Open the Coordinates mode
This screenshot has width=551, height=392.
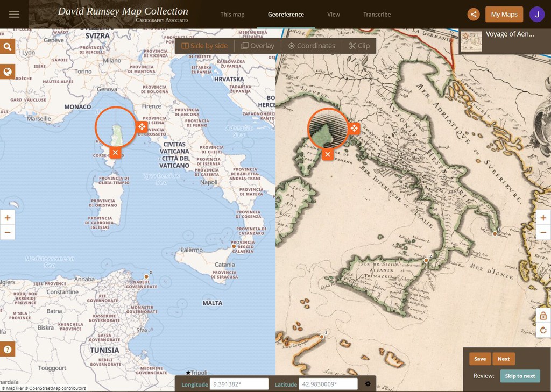click(x=312, y=46)
